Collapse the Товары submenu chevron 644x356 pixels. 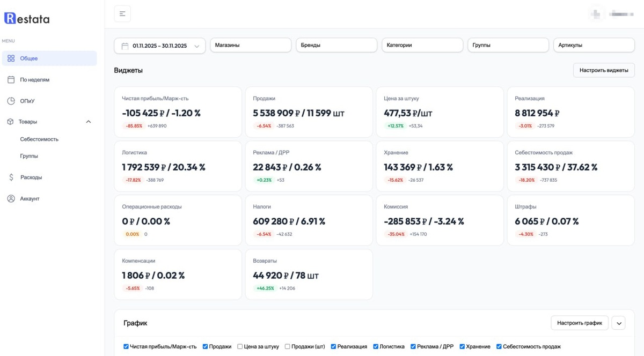pyautogui.click(x=89, y=122)
